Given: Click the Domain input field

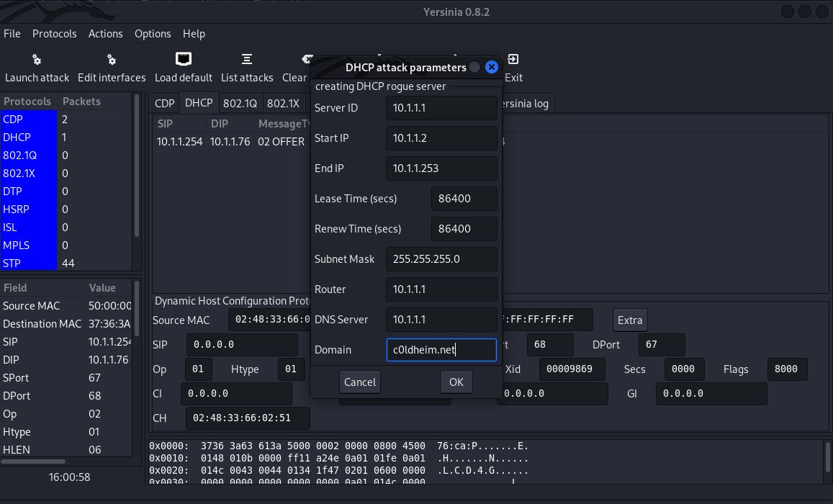Looking at the screenshot, I should [441, 350].
